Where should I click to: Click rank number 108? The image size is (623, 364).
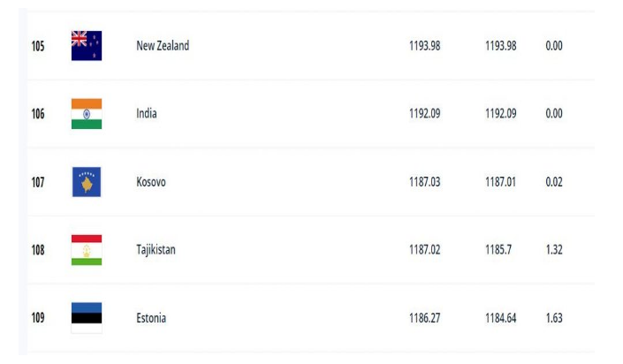tap(38, 250)
